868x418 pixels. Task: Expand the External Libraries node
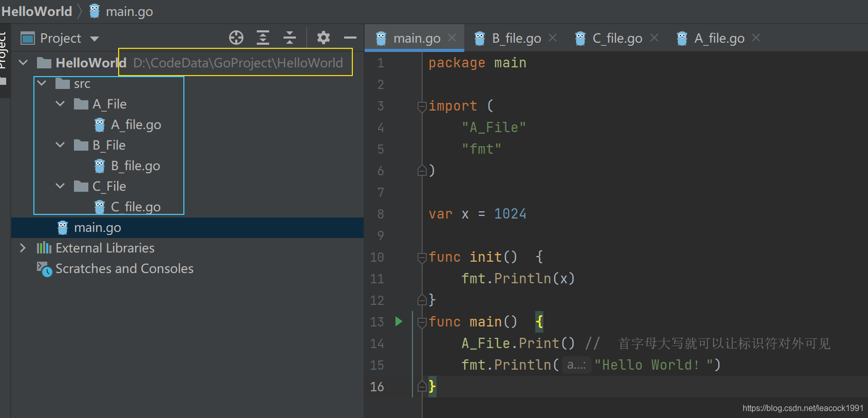[x=23, y=248]
